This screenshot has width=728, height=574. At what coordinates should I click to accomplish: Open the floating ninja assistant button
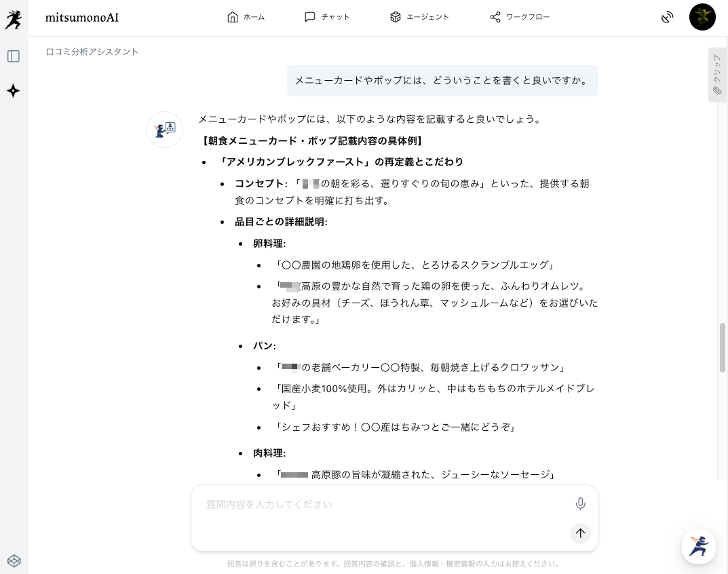tap(698, 547)
